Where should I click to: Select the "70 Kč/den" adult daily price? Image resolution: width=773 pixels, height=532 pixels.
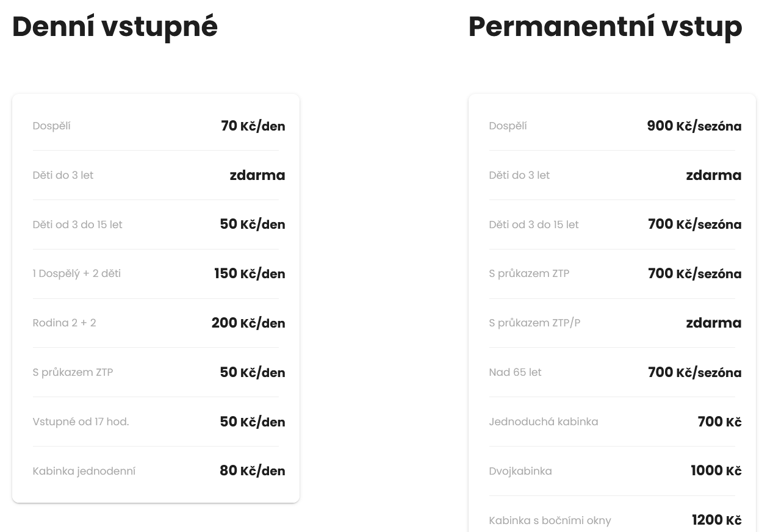tap(253, 126)
